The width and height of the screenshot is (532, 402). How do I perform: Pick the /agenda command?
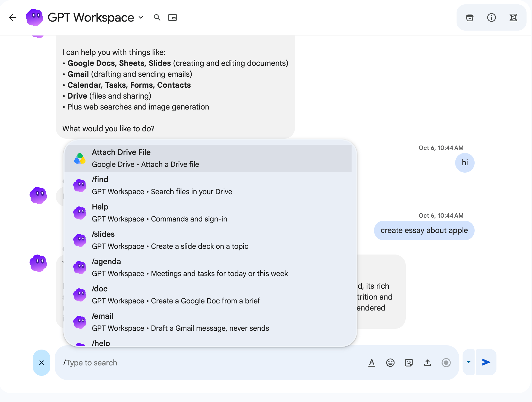point(208,268)
